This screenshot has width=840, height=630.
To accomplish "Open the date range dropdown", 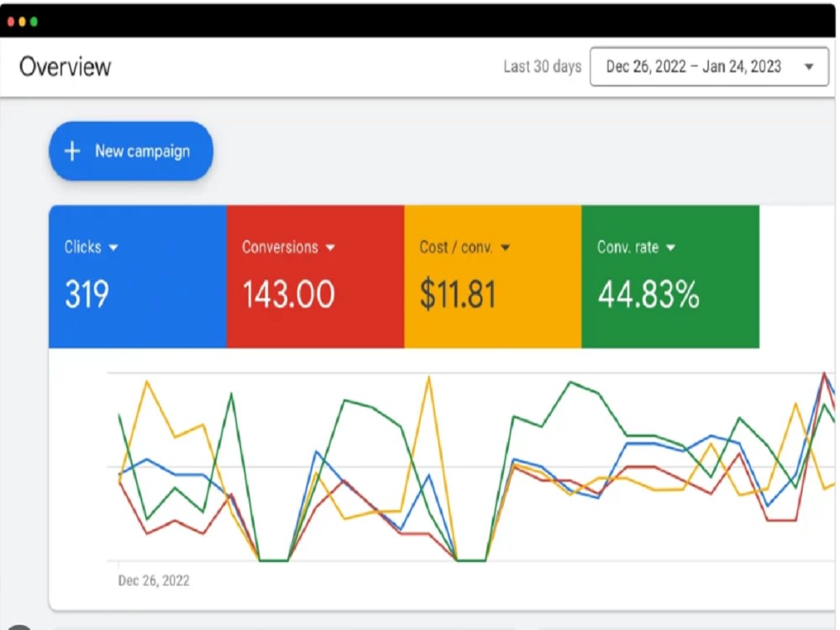I will pos(709,67).
